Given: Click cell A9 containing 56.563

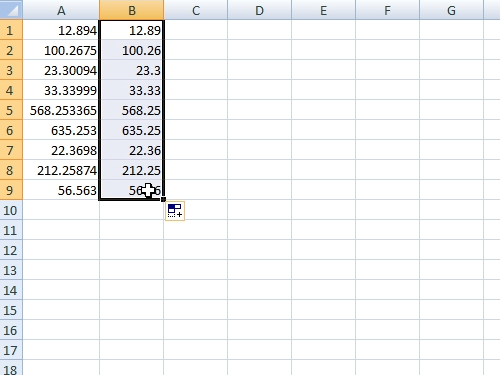Looking at the screenshot, I should (61, 190).
